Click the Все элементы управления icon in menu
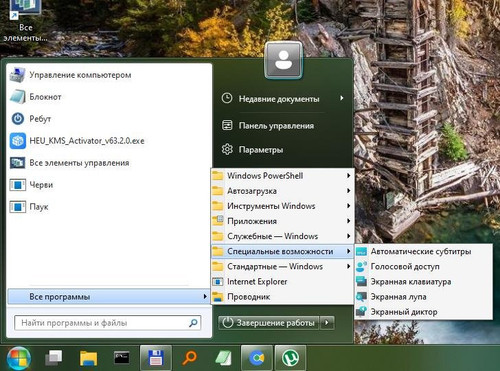Screen dimensions: 500x371 17,163
